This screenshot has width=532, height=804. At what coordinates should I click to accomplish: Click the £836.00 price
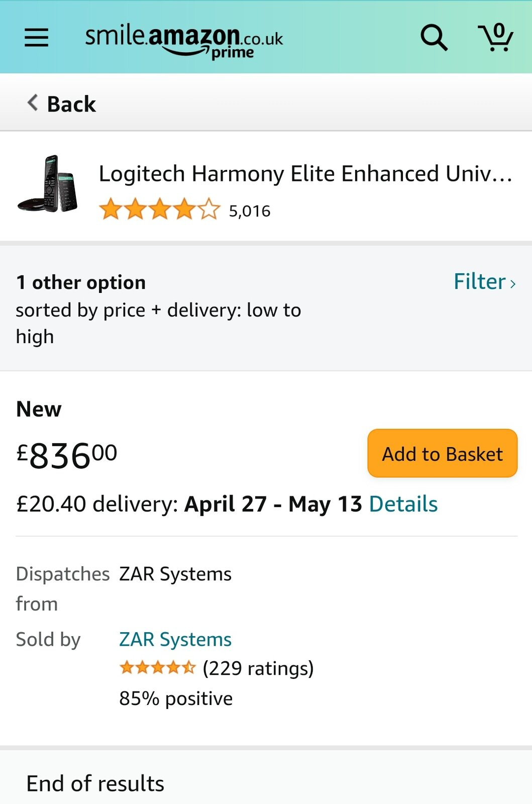pyautogui.click(x=67, y=455)
